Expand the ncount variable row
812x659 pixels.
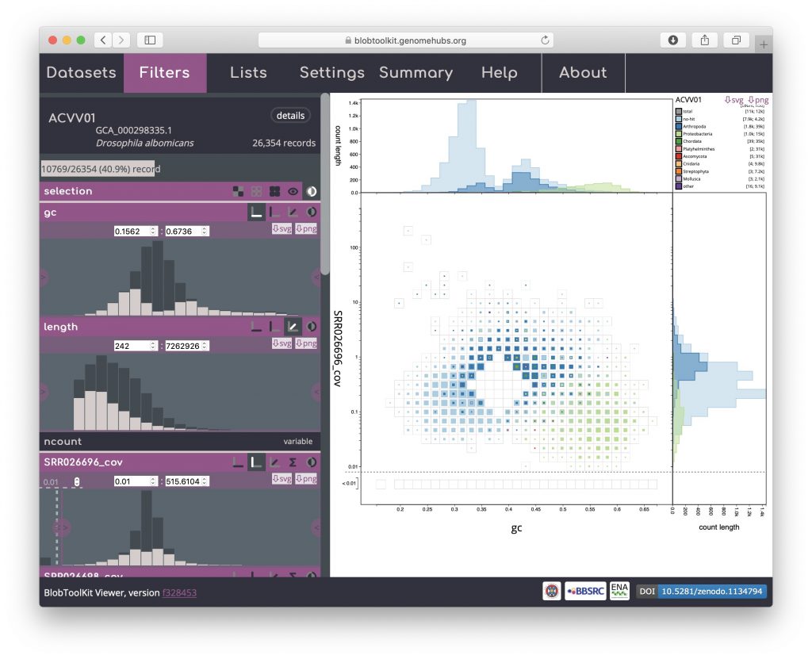pyautogui.click(x=180, y=442)
